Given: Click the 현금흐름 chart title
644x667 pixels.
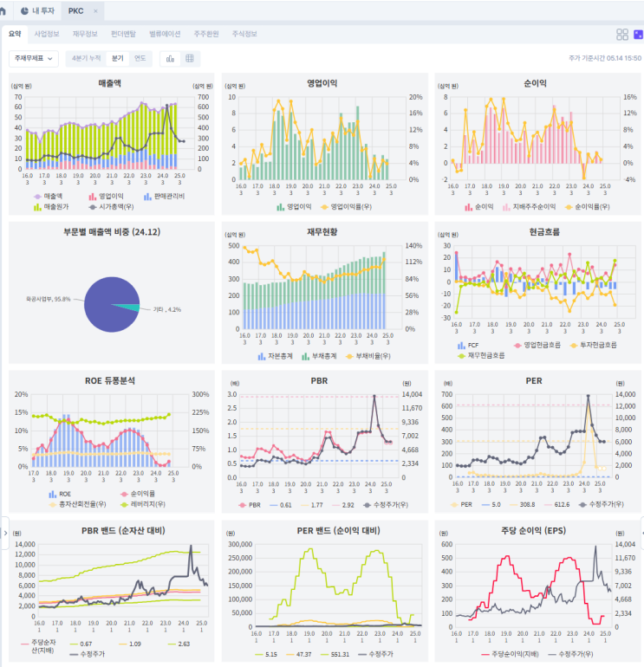Looking at the screenshot, I should pos(544,232).
